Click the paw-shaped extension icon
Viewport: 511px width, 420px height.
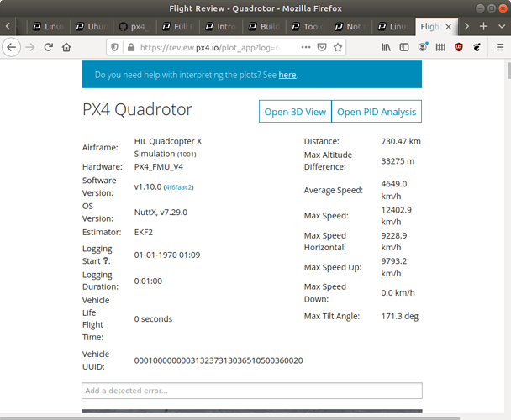coord(477,47)
